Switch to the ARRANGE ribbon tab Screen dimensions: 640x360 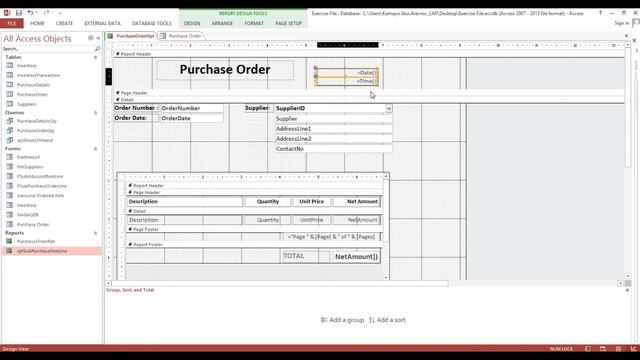(222, 23)
